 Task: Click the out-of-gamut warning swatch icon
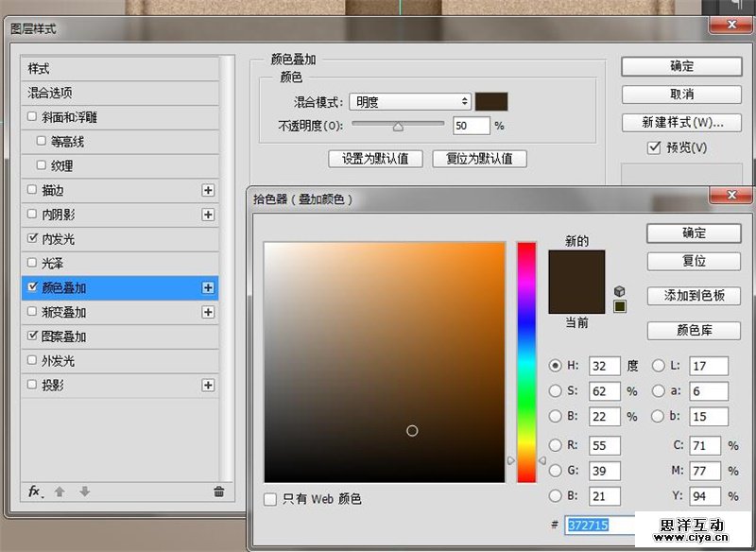pos(619,305)
